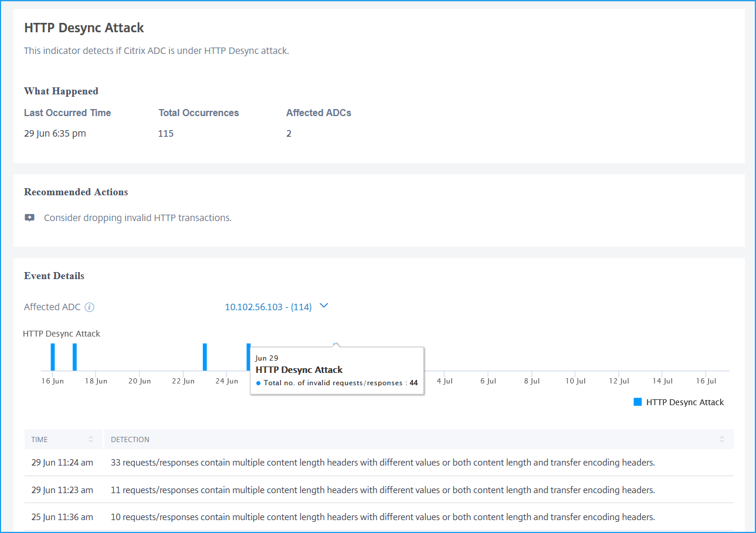Click the HTTP Desync Attack page title
The height and width of the screenshot is (533, 756).
pyautogui.click(x=84, y=28)
